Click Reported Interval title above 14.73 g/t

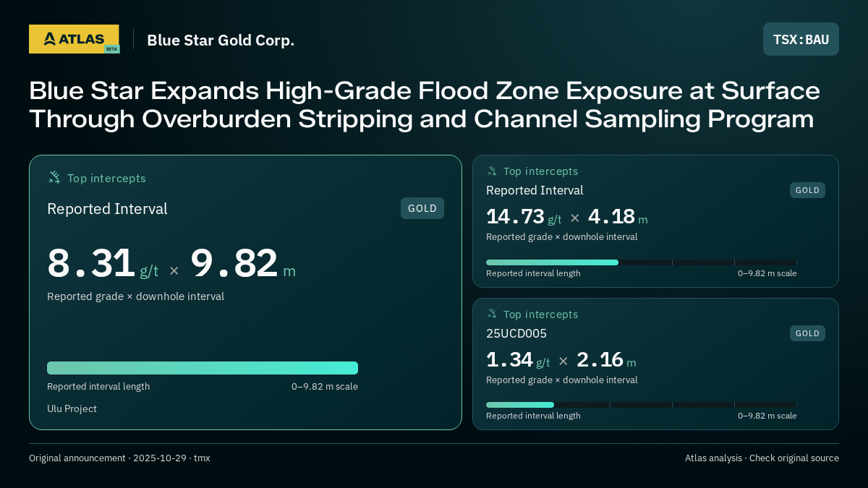tap(535, 190)
